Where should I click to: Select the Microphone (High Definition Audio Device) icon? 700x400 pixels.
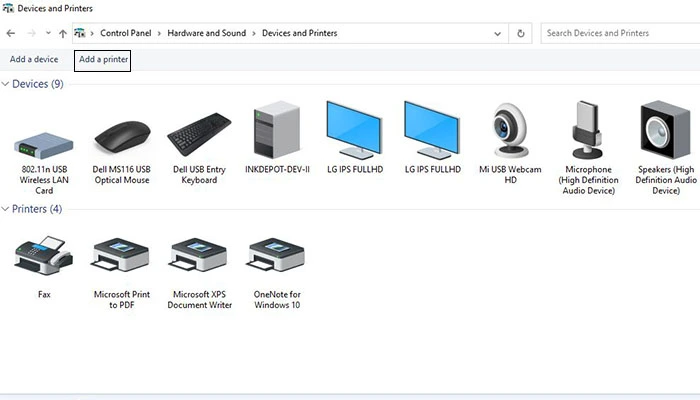[x=588, y=130]
